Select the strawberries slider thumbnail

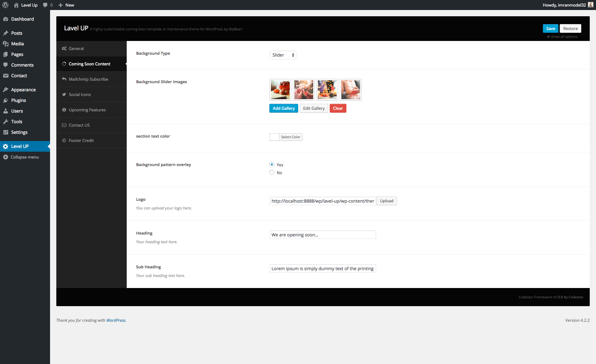(x=280, y=90)
